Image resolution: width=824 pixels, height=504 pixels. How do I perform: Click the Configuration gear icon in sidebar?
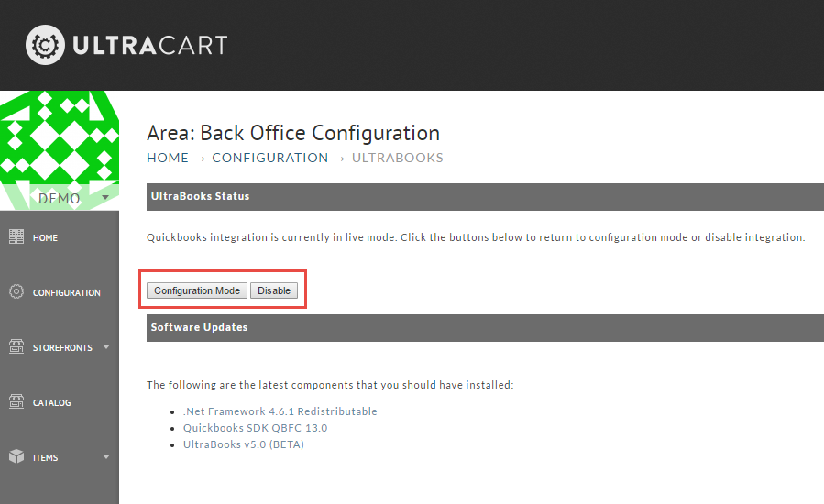pyautogui.click(x=16, y=291)
